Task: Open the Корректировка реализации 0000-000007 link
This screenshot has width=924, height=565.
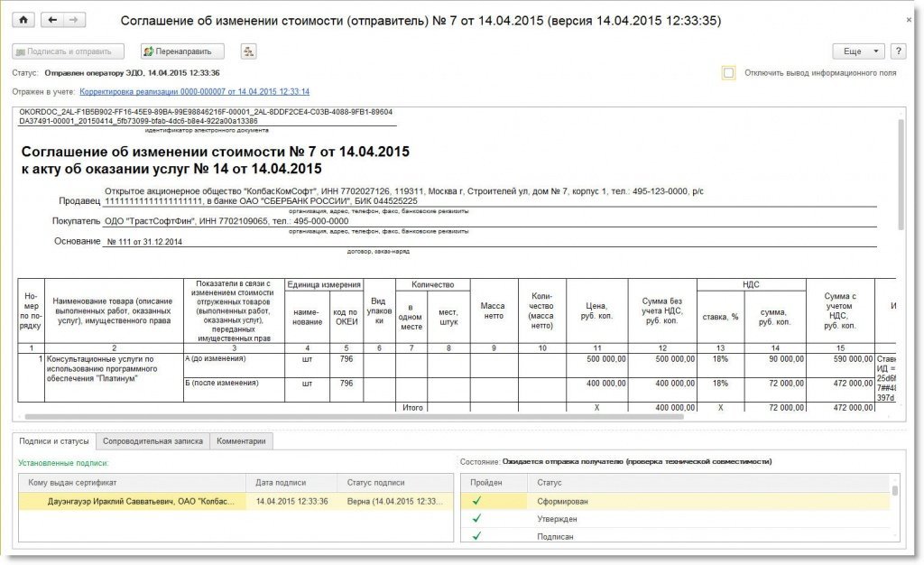Action: coord(194,92)
